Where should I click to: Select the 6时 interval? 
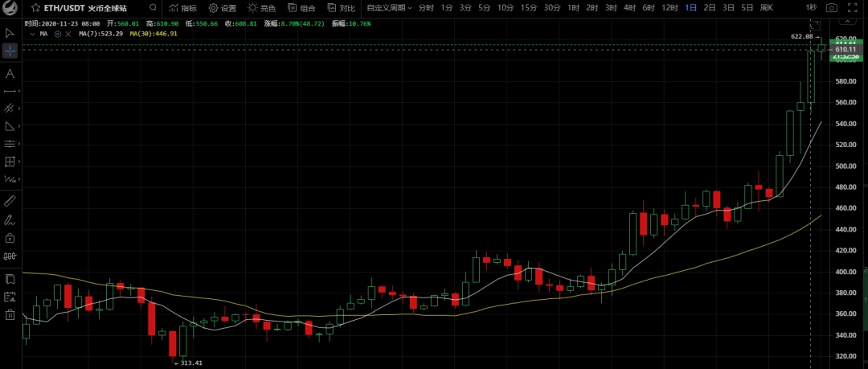(x=649, y=8)
